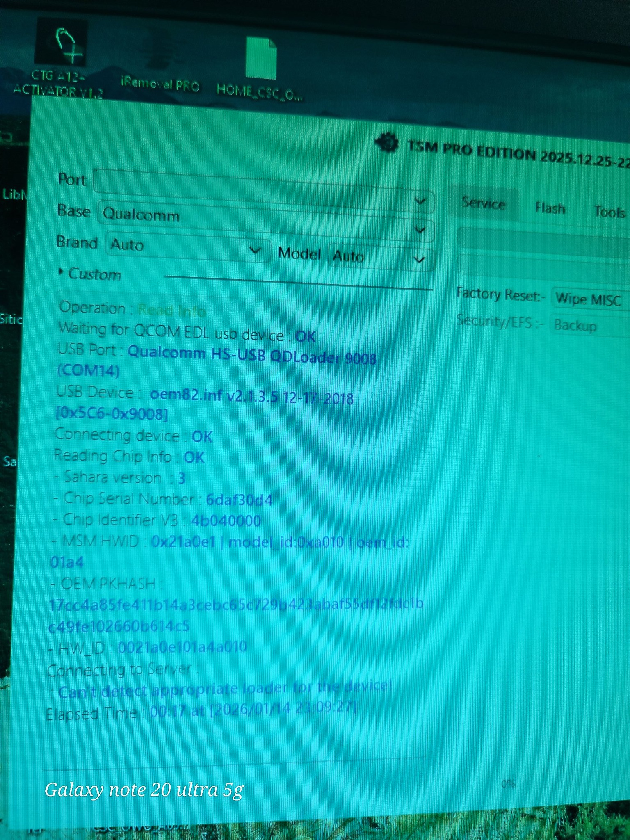Click the OEM PKHASH value starting 17cc4a85
This screenshot has height=840, width=630.
[236, 615]
